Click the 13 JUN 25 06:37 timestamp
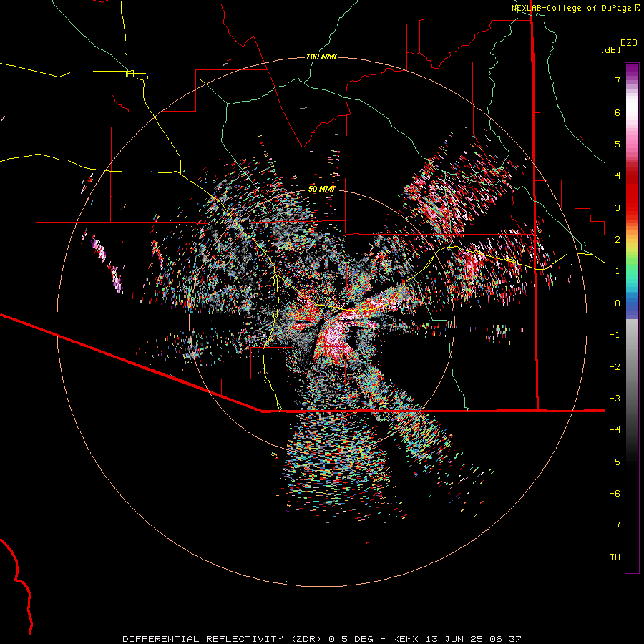644x644 pixels. click(x=472, y=639)
